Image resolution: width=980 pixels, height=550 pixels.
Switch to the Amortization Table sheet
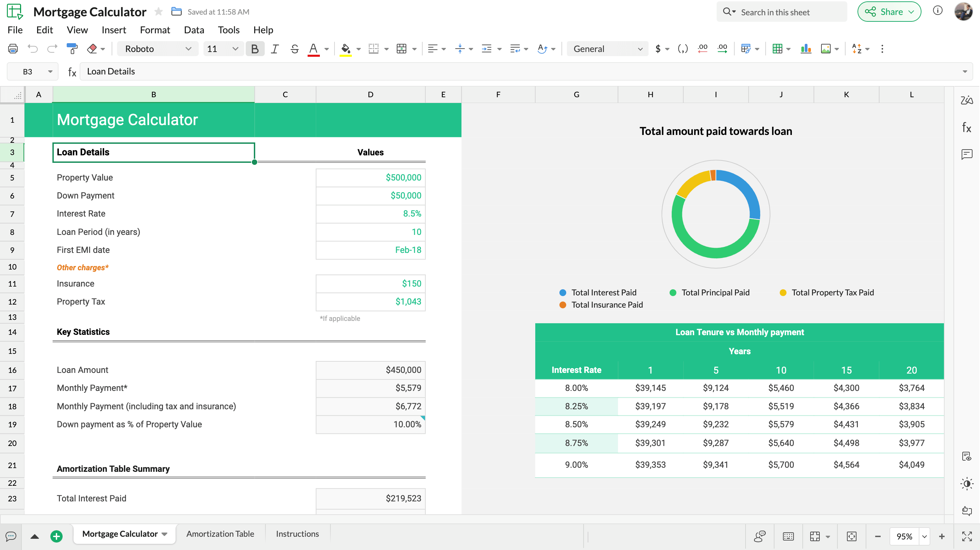[x=220, y=534]
